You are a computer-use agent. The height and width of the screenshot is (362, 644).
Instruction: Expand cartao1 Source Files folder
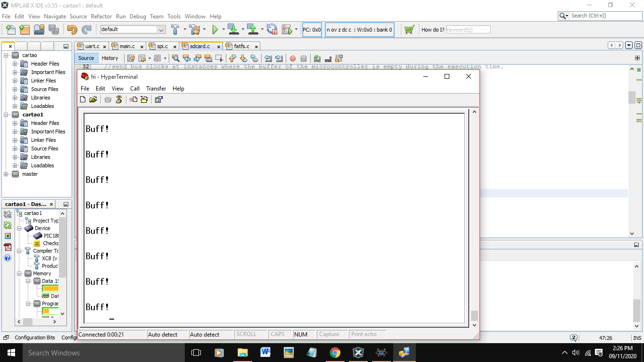15,148
